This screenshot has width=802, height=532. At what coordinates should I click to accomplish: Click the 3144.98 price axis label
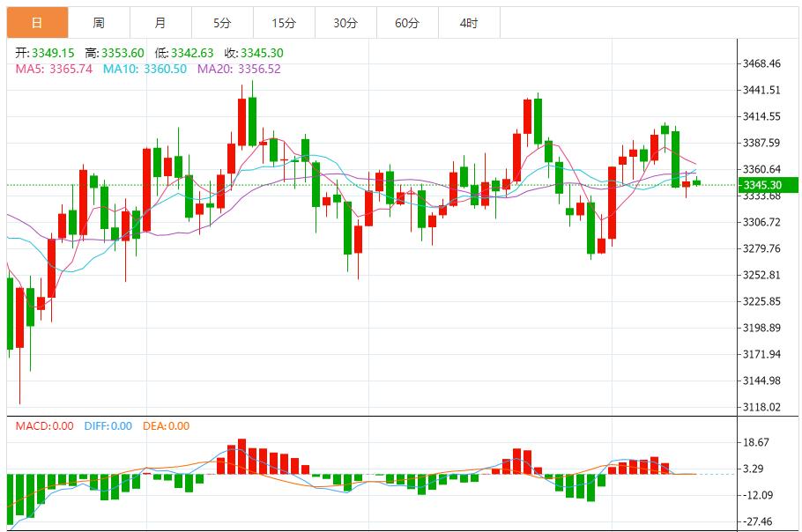(x=761, y=381)
